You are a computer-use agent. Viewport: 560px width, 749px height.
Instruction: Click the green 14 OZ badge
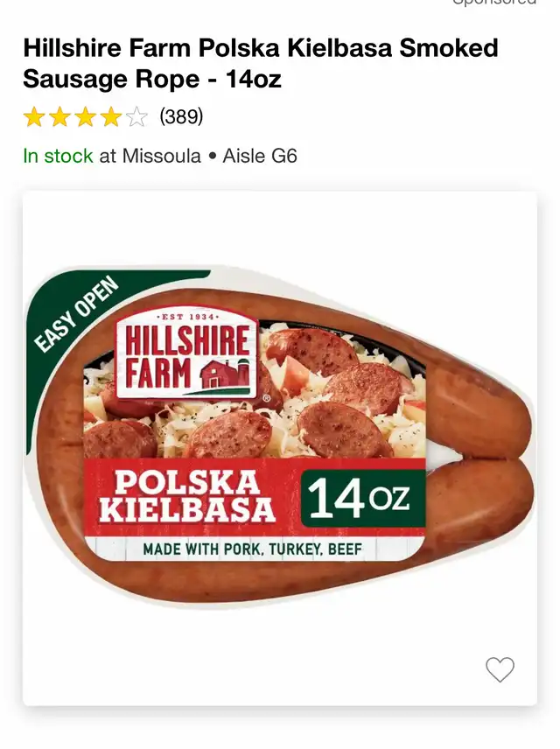click(x=362, y=498)
